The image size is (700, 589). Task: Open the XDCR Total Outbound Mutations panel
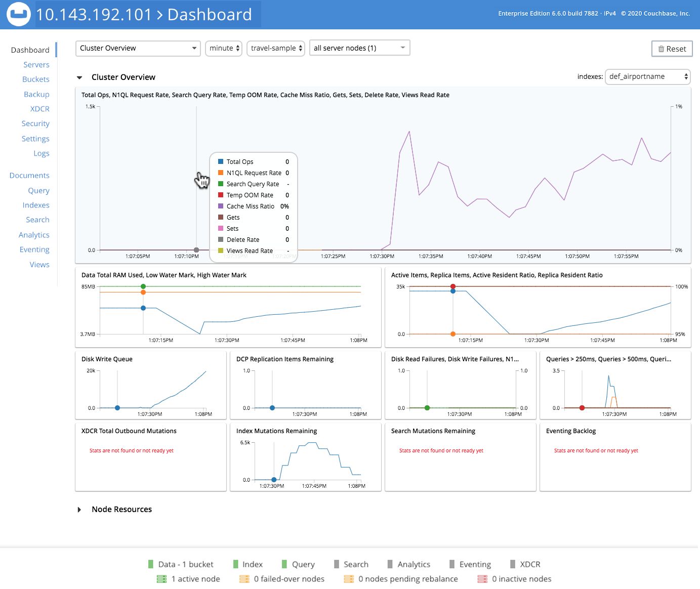point(151,457)
